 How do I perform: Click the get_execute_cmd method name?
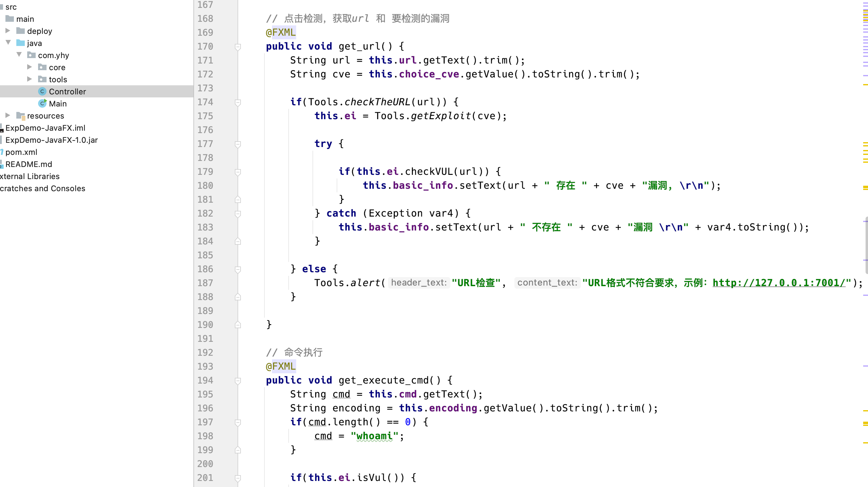[384, 380]
